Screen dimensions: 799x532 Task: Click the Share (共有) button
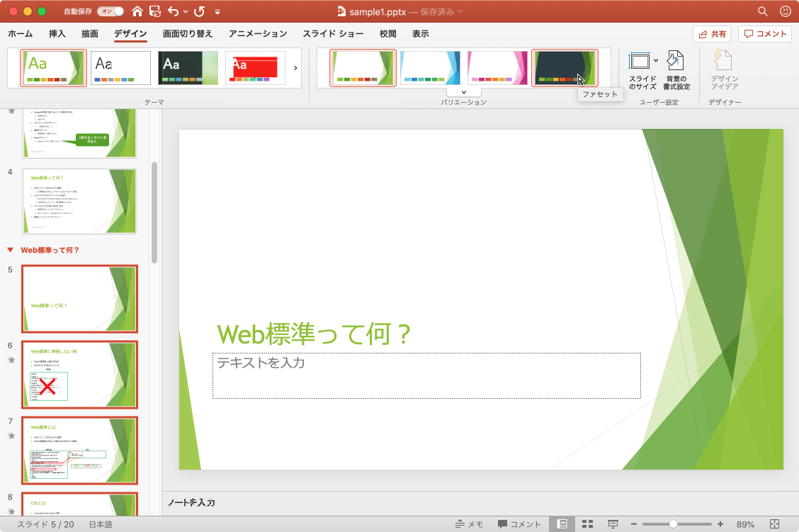(x=712, y=33)
